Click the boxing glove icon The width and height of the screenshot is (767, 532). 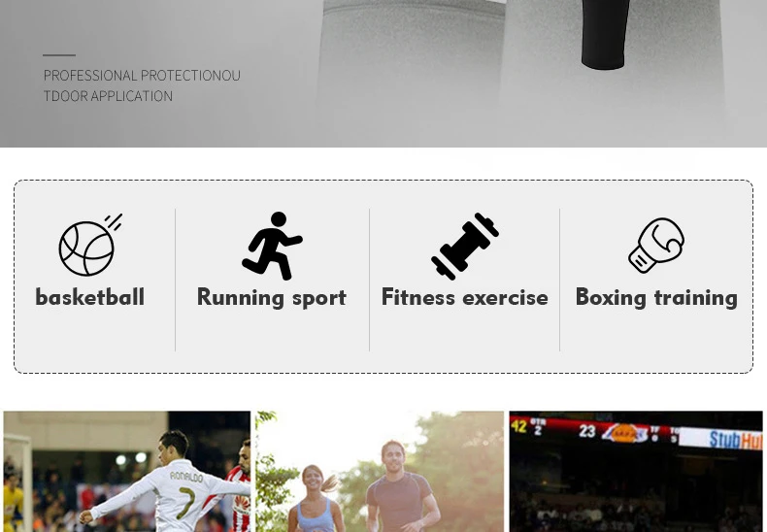click(656, 245)
